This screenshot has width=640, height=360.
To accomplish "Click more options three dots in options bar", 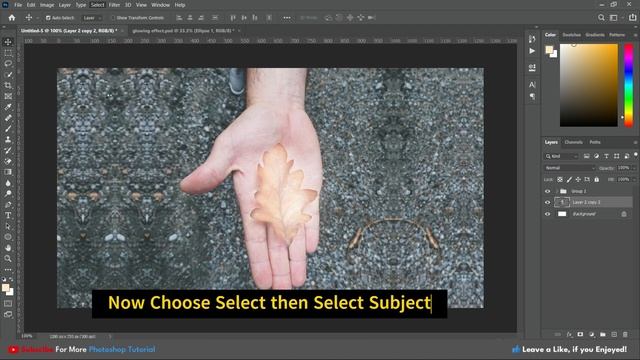I will click(287, 18).
